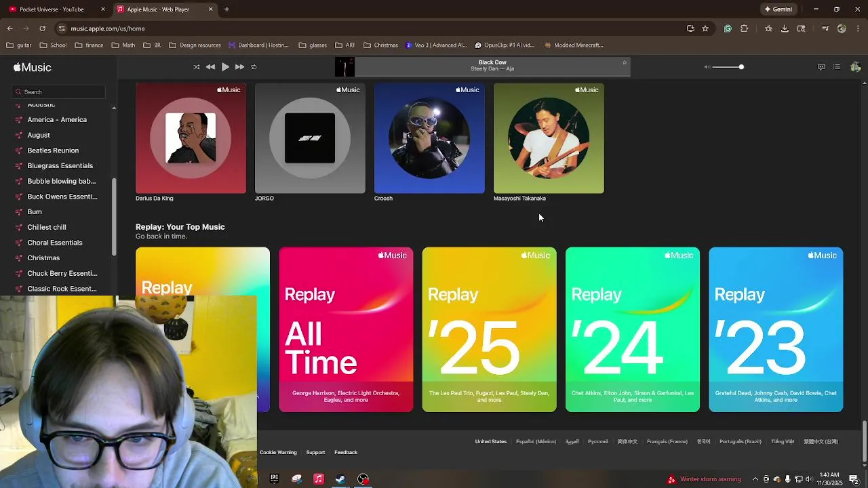Reload the page
868x488 pixels.
[42, 28]
